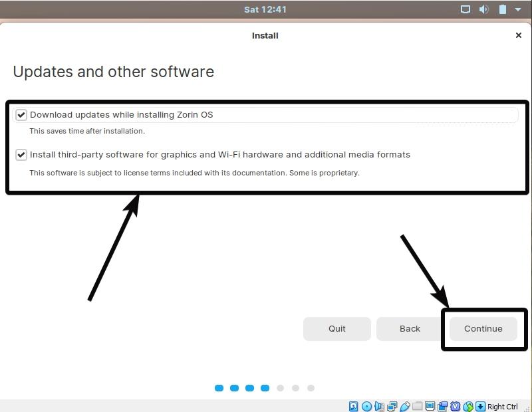Open the clock menu showing Sat 12:41
532x412 pixels.
tap(265, 9)
